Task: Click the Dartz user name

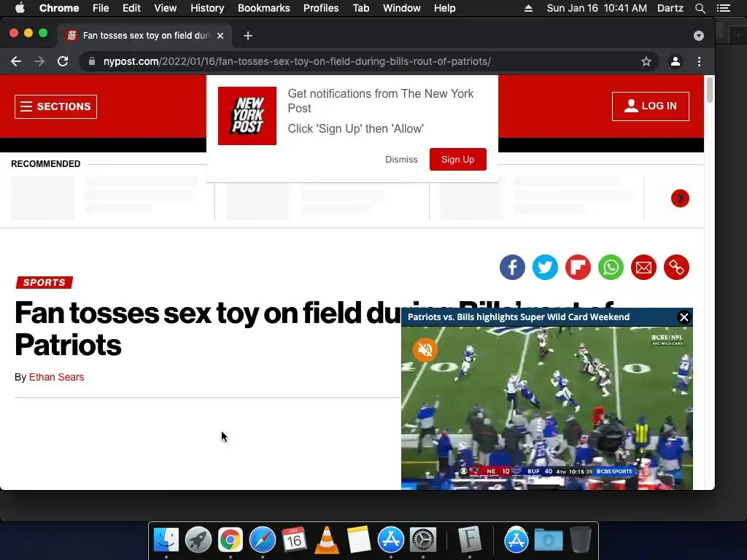Action: pyautogui.click(x=670, y=8)
